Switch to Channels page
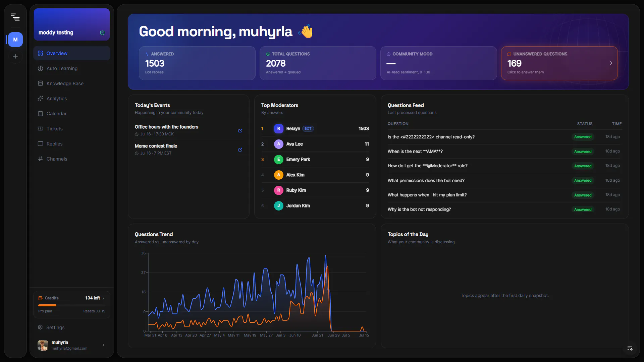This screenshot has width=644, height=362. [72, 159]
